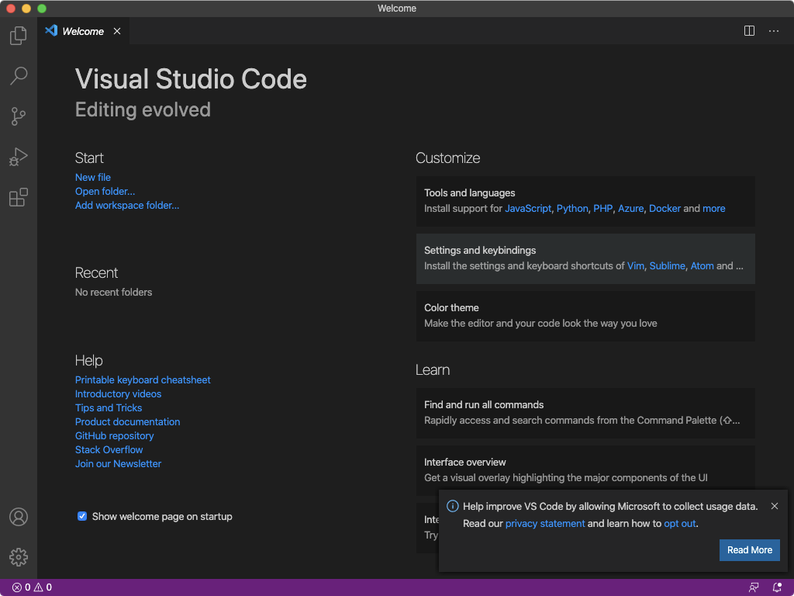
Task: Uncheck Show welcome page on startup
Action: [x=82, y=516]
